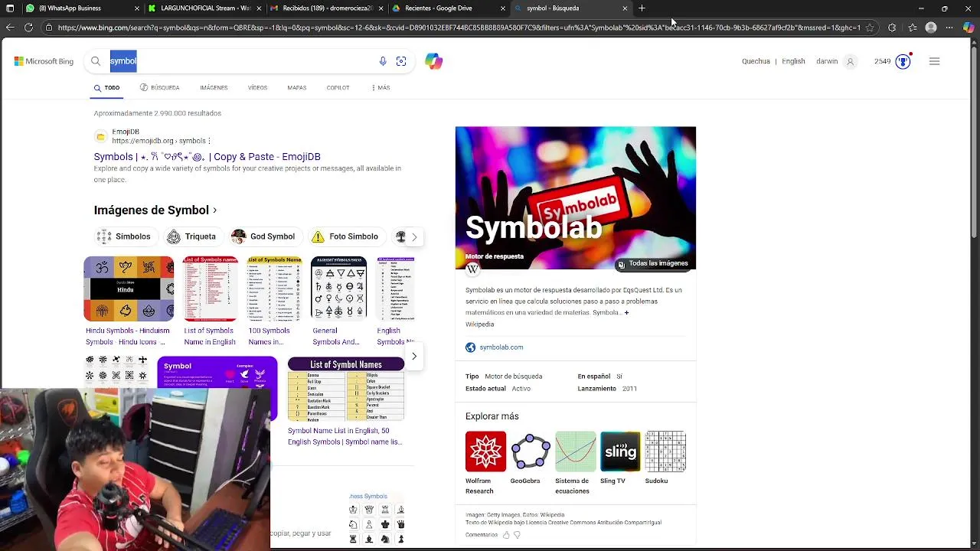Open symbolab.com link
The width and height of the screenshot is (980, 551).
501,347
